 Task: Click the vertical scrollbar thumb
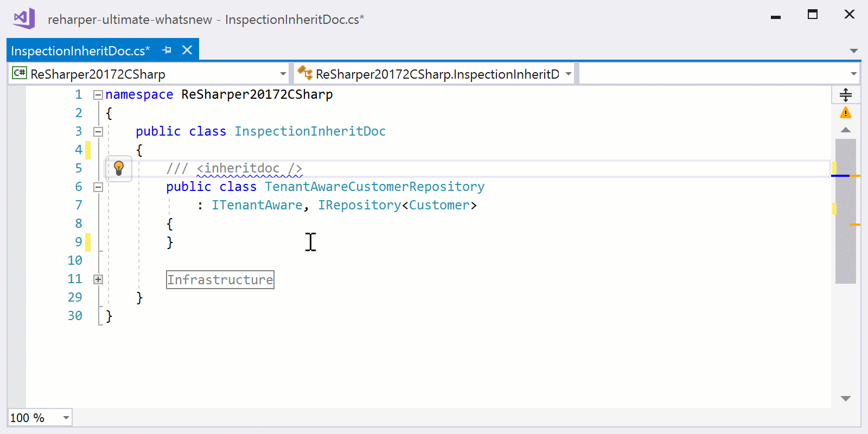[x=845, y=212]
